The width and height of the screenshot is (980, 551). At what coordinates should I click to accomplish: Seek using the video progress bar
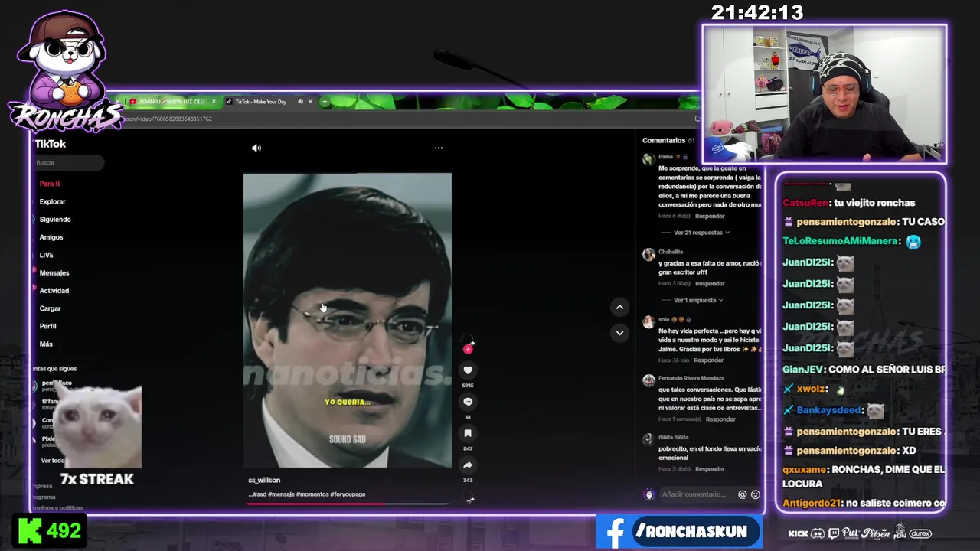tap(347, 504)
